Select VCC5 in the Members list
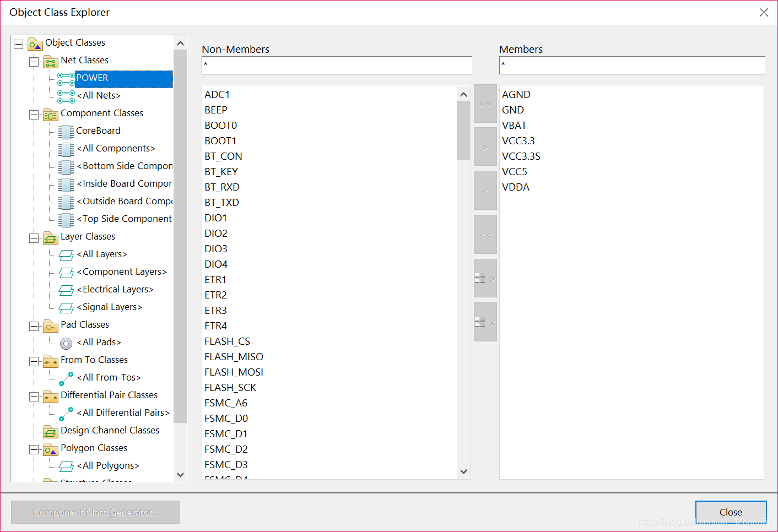The height and width of the screenshot is (532, 778). [x=514, y=172]
